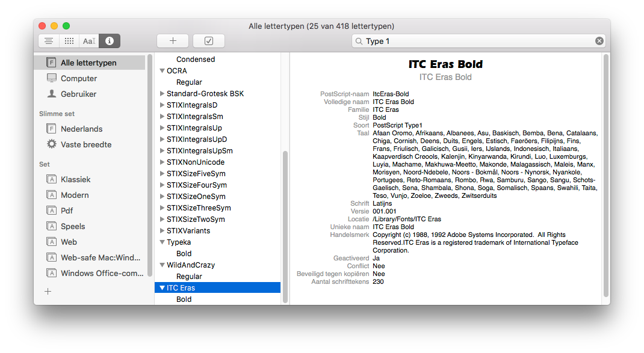Viewport: 644px width, 353px height.
Task: Switch to sample text preview mode
Action: pos(49,41)
